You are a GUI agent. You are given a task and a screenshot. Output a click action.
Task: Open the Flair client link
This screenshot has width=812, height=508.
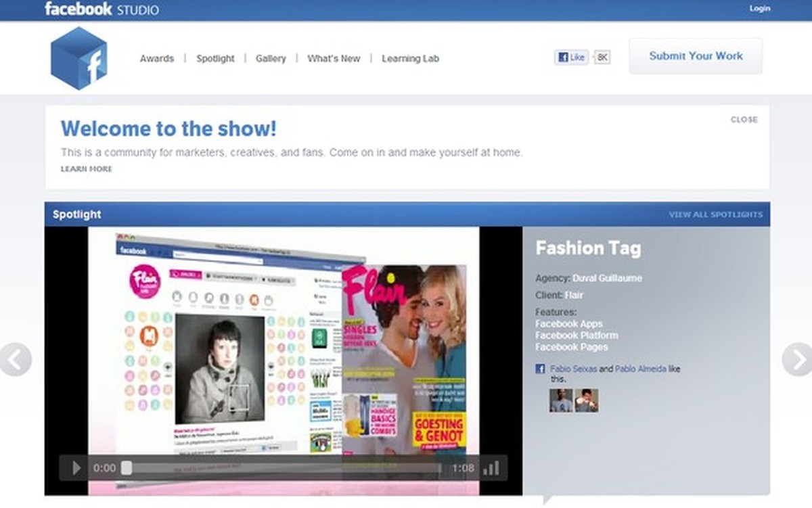point(574,295)
